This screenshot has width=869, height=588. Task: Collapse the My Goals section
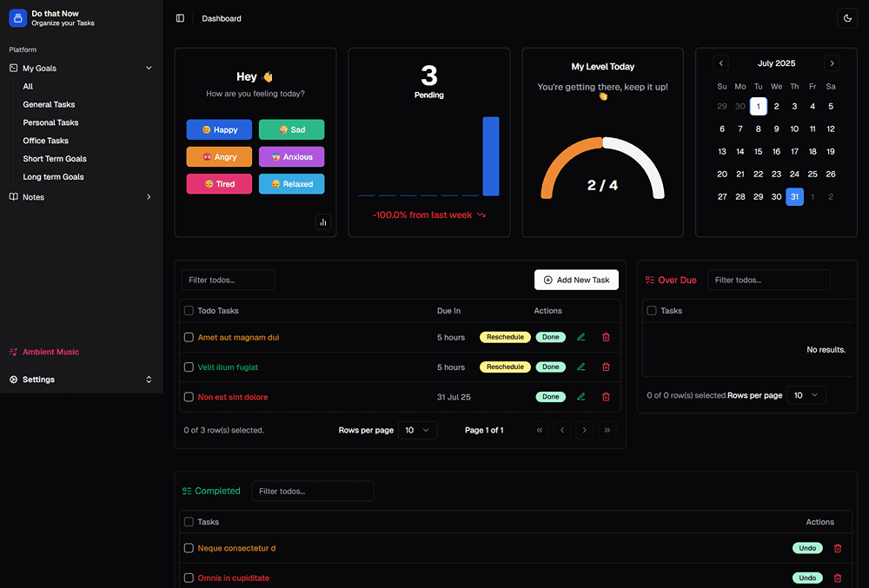pyautogui.click(x=149, y=68)
